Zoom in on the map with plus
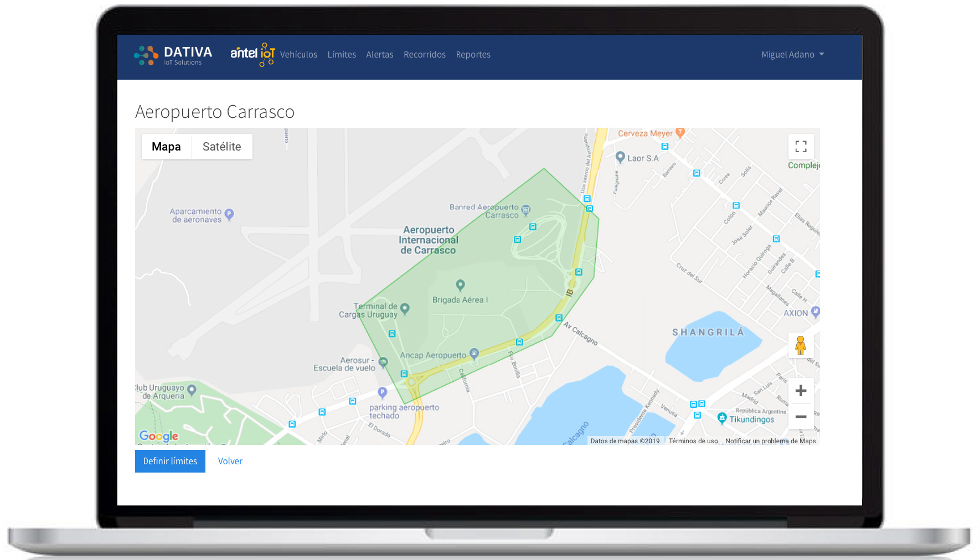Screen dimensions: 980x560 click(801, 391)
